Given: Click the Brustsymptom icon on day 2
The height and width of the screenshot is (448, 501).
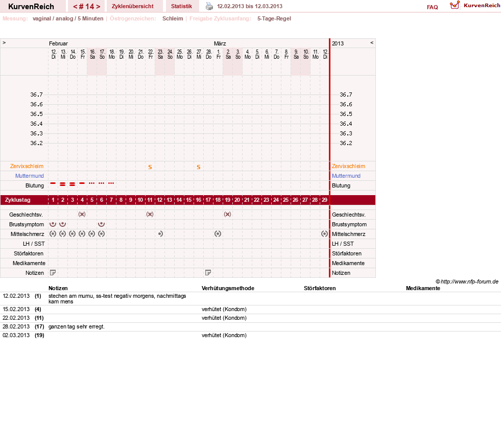Looking at the screenshot, I should pyautogui.click(x=63, y=224).
